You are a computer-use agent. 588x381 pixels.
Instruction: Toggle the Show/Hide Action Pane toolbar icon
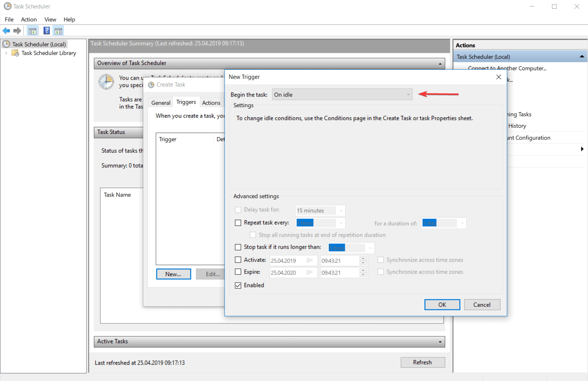coord(58,30)
